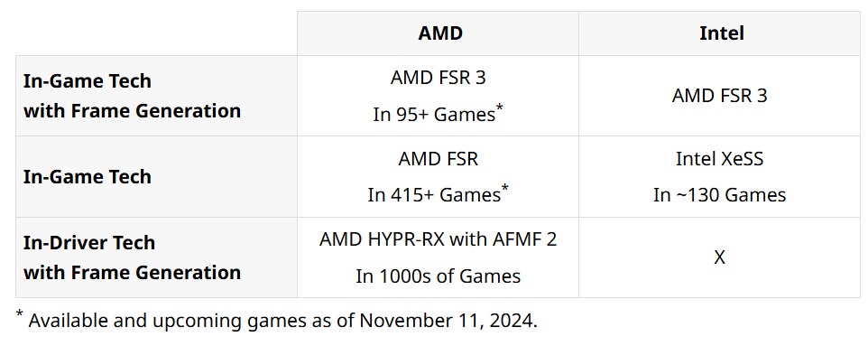Click the asterisk after '95+ Games'
The width and height of the screenshot is (868, 346).
click(x=499, y=107)
